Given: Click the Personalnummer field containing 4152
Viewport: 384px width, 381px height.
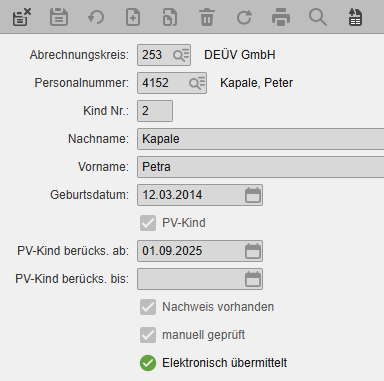Looking at the screenshot, I should [172, 83].
